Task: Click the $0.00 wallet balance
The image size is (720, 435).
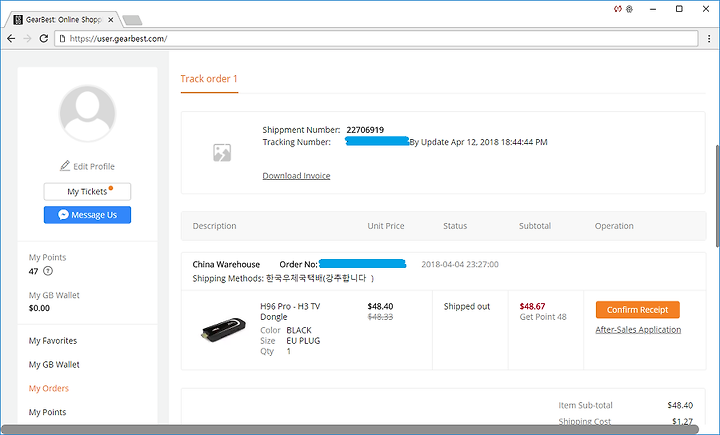Action: (39, 308)
